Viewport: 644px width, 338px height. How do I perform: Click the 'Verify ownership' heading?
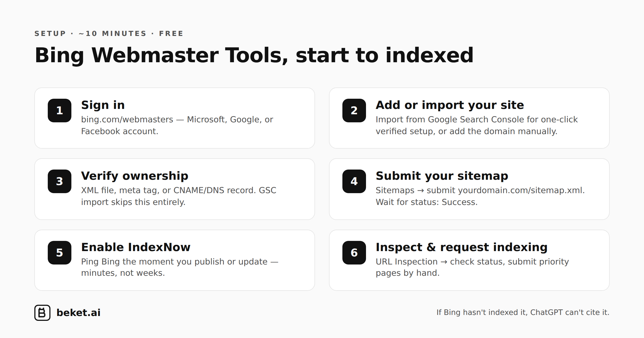point(135,176)
